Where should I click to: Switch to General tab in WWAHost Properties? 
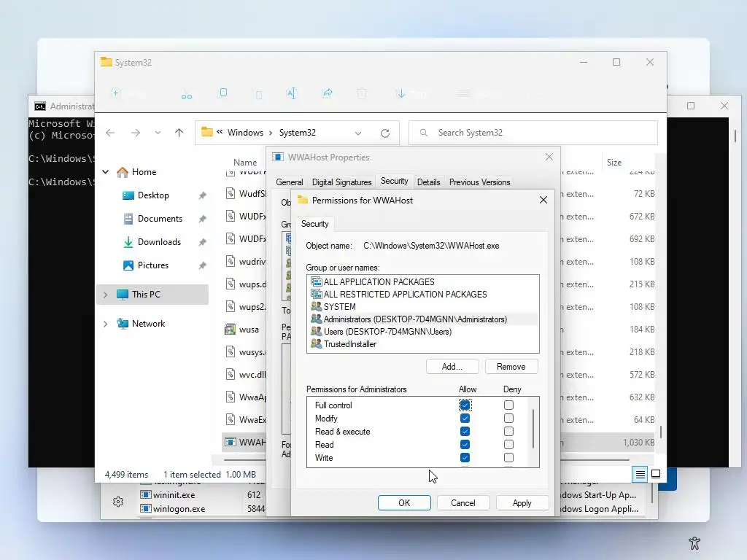point(289,182)
